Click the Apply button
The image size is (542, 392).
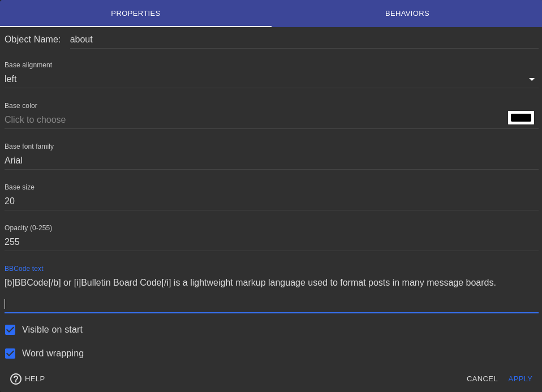(x=520, y=379)
